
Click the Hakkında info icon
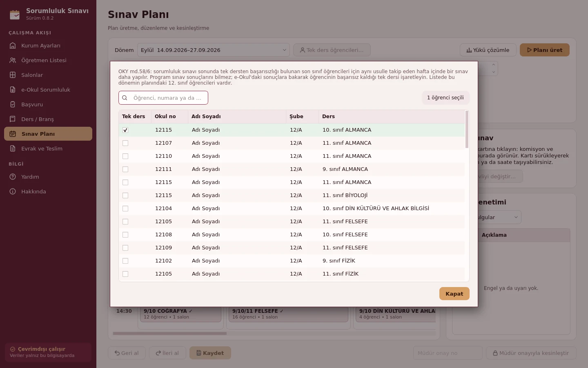13,191
